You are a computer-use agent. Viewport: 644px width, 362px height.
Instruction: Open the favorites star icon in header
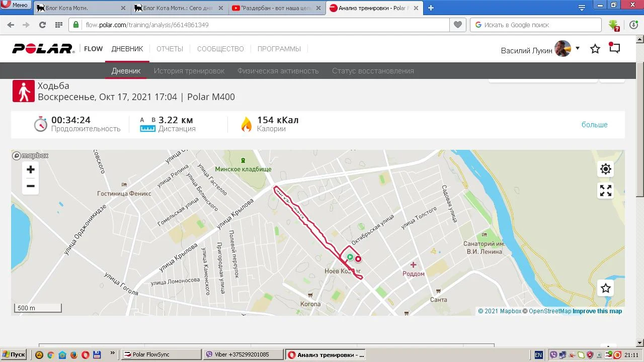click(595, 49)
